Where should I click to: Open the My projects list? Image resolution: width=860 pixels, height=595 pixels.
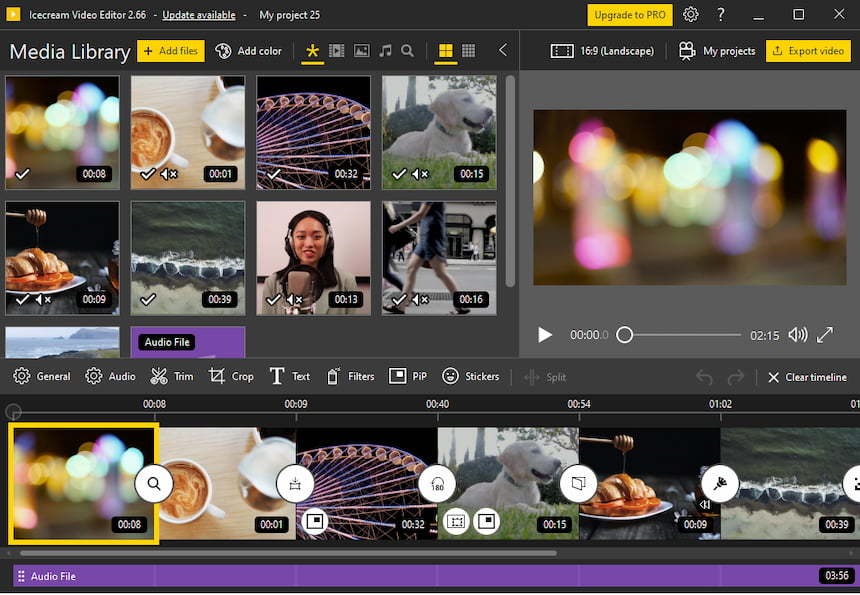[x=717, y=51]
